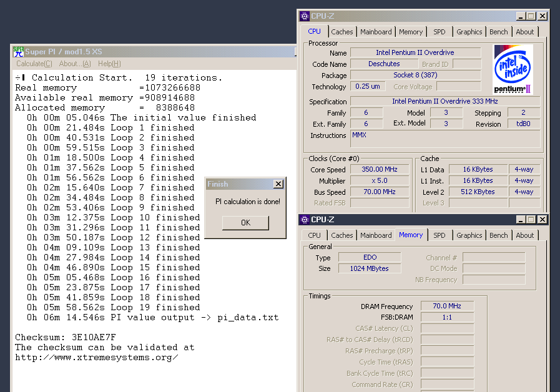Image resolution: width=560 pixels, height=392 pixels.
Task: Click the CPU-Z icon in the bottom window's title bar
Action: pyautogui.click(x=304, y=220)
